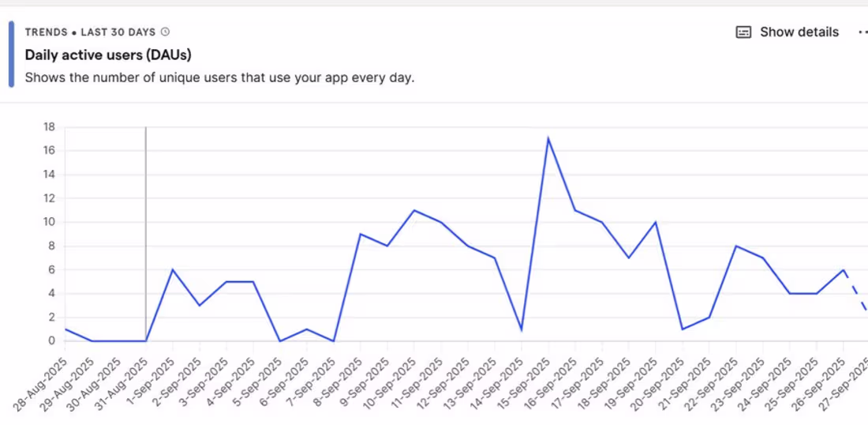Click the blue color bar beside the title
Screen dimensions: 868x425
point(11,54)
